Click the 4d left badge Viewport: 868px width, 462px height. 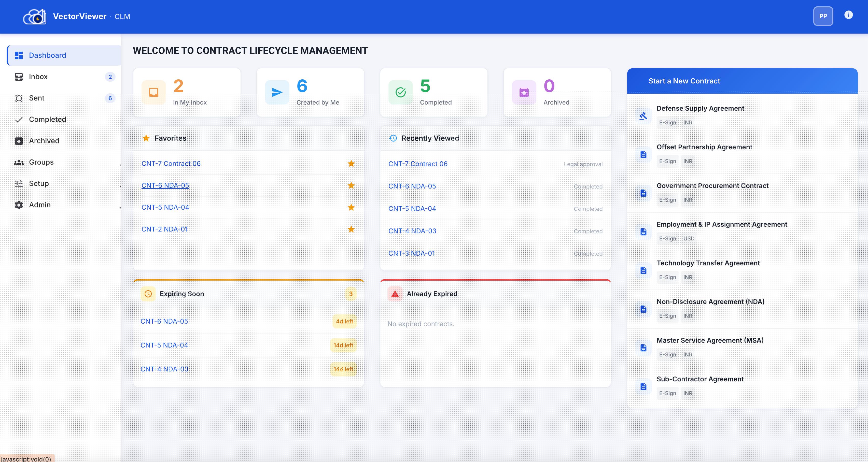344,322
